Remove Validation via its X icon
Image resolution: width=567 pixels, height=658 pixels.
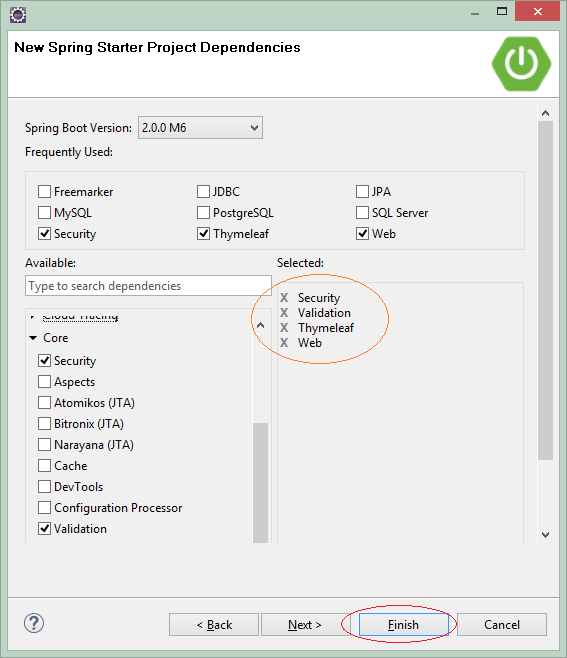pyautogui.click(x=284, y=313)
